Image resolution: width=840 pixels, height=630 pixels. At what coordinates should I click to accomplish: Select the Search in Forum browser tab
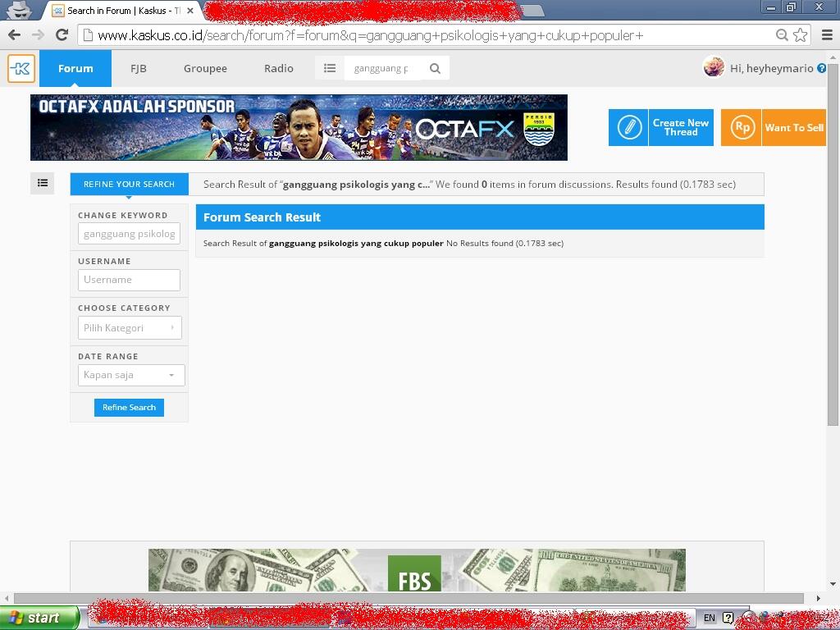click(123, 11)
